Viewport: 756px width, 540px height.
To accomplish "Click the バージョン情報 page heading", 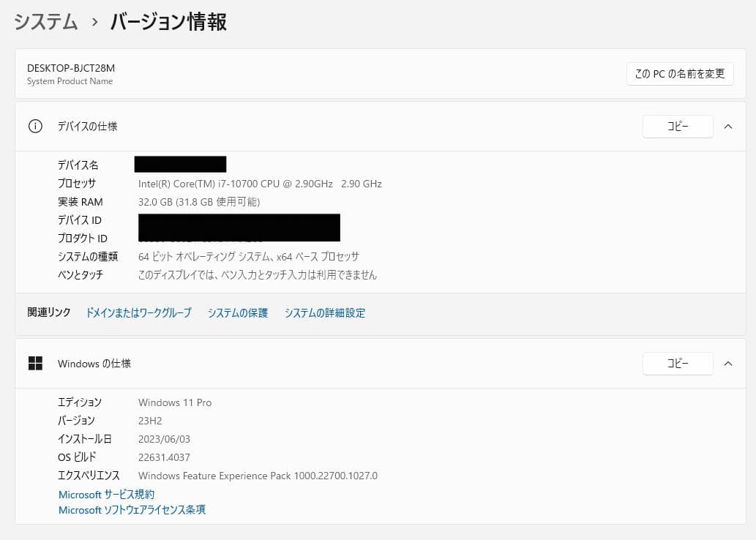I will (x=168, y=22).
